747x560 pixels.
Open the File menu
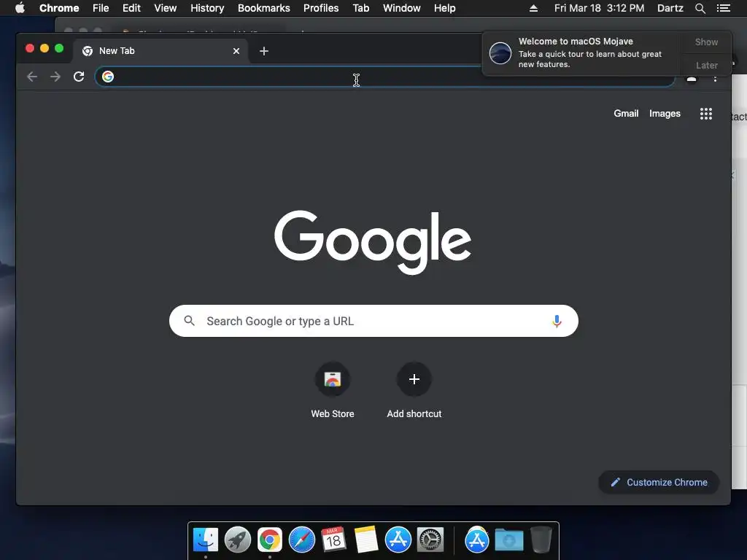101,8
